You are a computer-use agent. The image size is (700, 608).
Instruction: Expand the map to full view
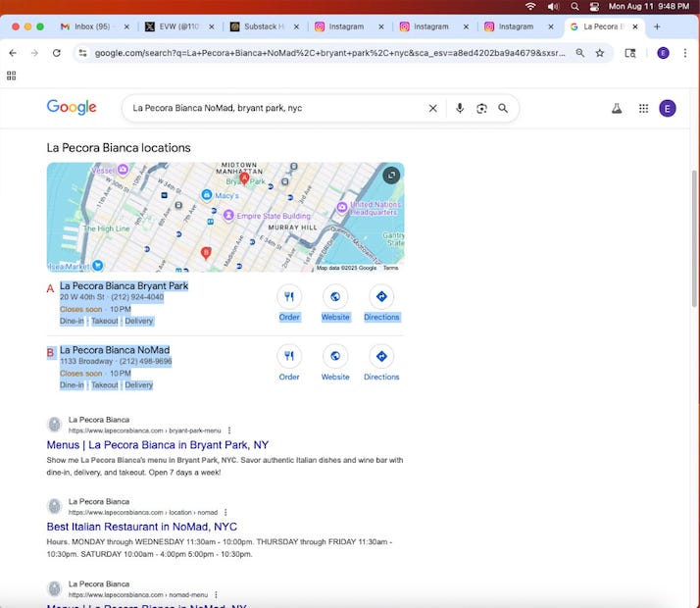[x=391, y=175]
